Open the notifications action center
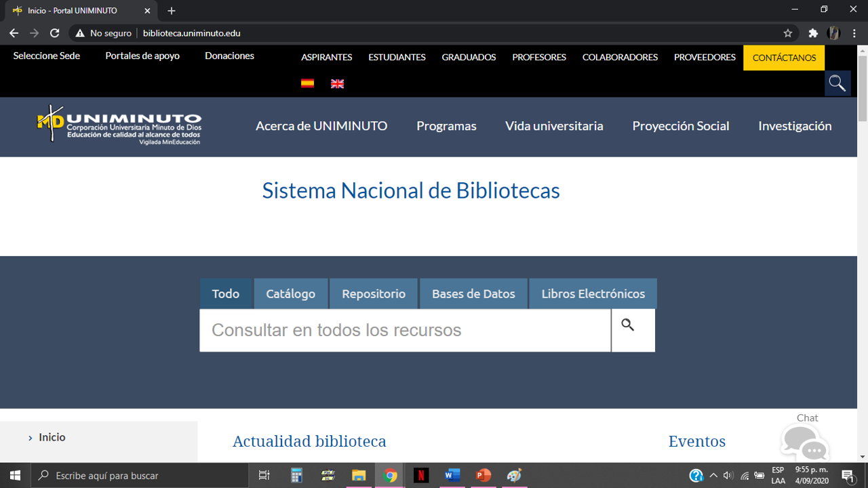 (x=848, y=475)
